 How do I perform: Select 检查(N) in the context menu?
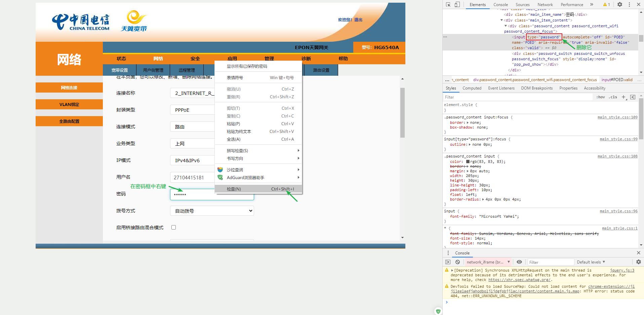(258, 189)
